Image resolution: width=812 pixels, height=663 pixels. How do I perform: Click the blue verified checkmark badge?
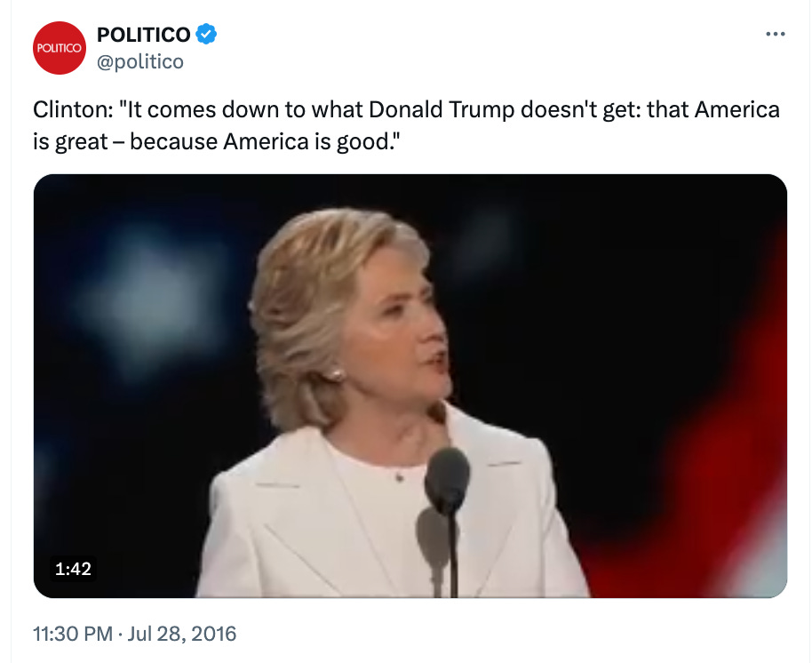point(206,34)
